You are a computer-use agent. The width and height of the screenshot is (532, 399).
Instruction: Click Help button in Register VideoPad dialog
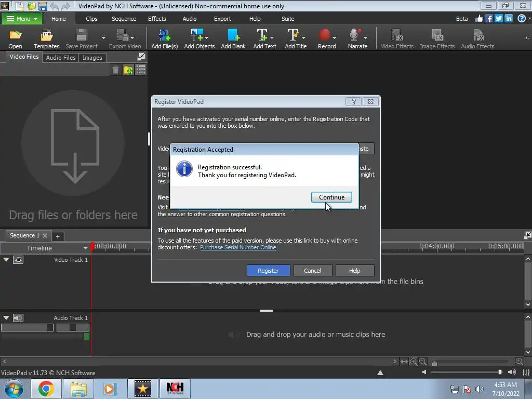pos(354,270)
